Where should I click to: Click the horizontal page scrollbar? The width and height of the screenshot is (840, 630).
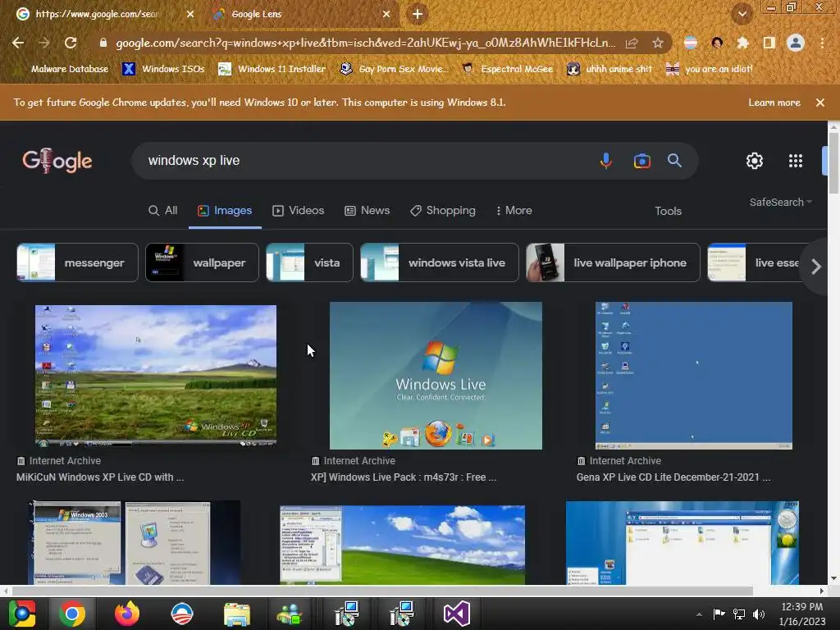point(382,591)
